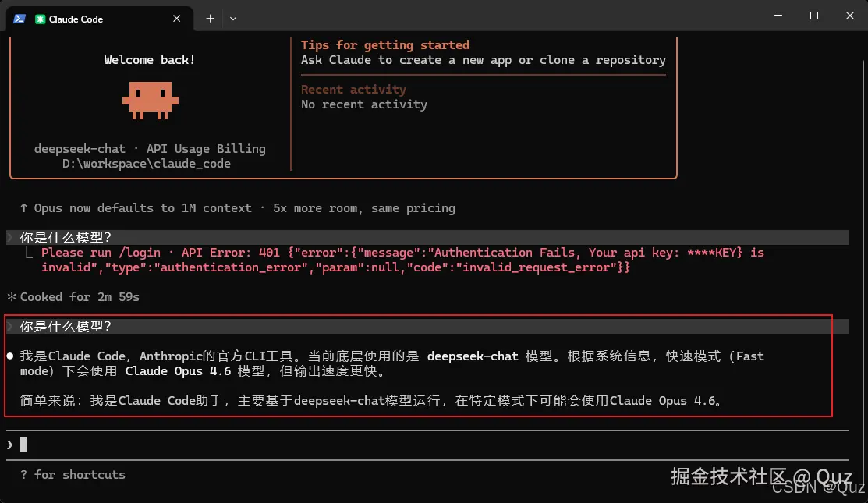Click "deepseek-chat · API Usage Billing" line
Viewport: 868px width, 503px height.
(x=150, y=149)
